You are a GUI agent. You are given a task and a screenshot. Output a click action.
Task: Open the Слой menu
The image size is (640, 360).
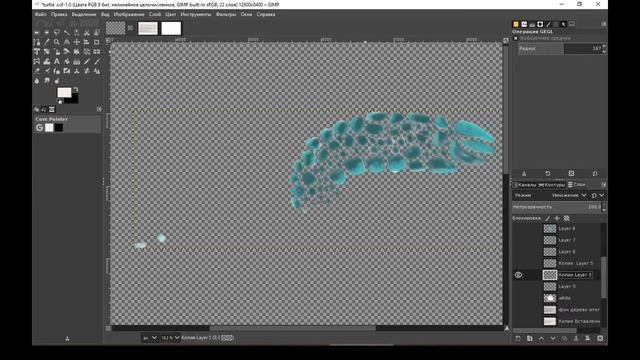[155, 14]
